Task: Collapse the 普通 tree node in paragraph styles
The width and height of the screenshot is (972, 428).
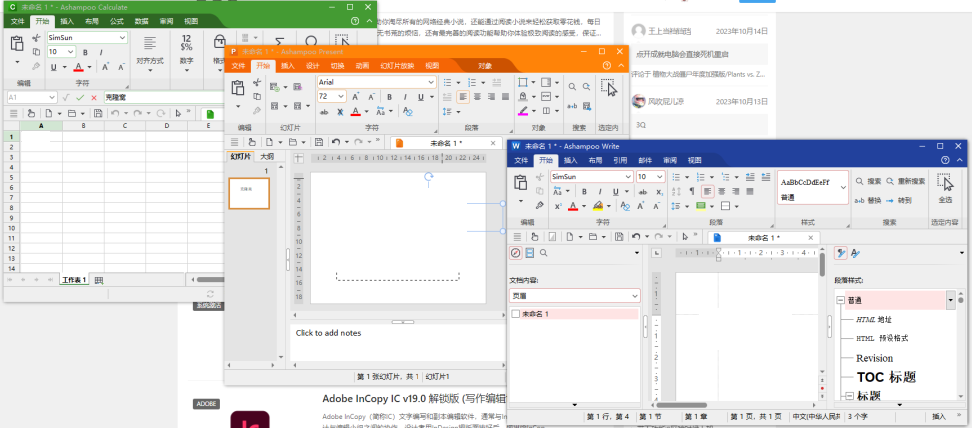Action: click(840, 300)
